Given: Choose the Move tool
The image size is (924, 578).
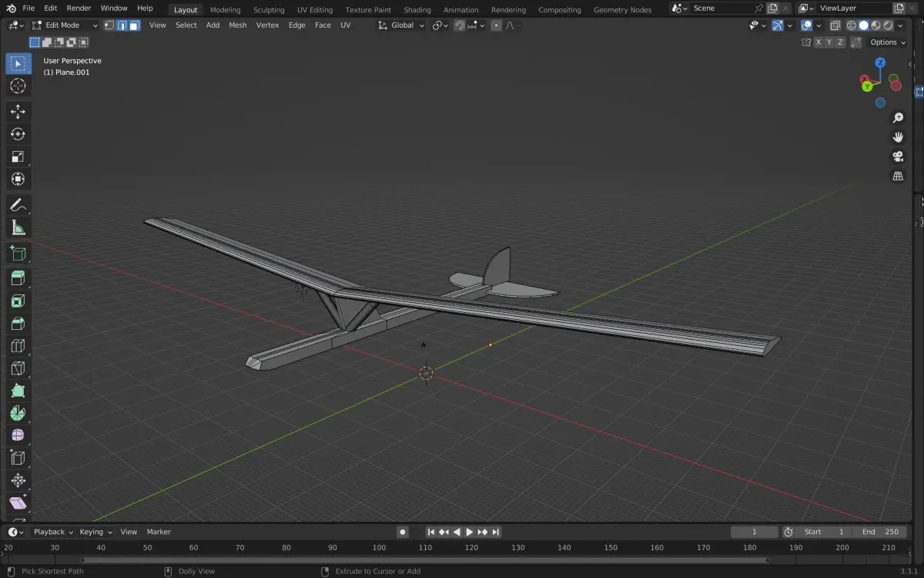Looking at the screenshot, I should coord(18,112).
